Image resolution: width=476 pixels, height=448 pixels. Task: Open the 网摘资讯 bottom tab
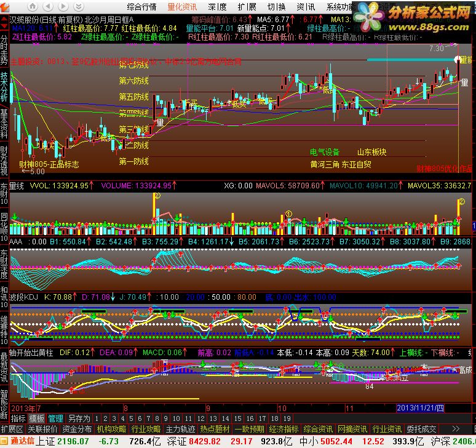352,429
